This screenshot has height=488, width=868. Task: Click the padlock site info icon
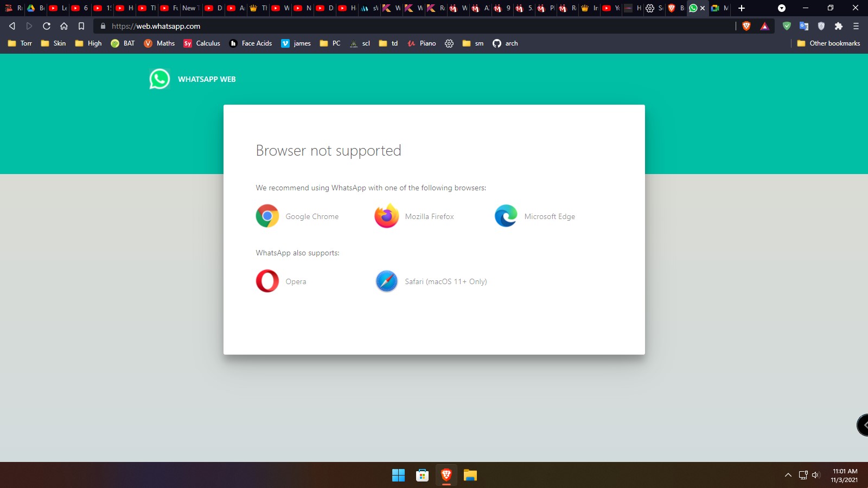point(103,26)
